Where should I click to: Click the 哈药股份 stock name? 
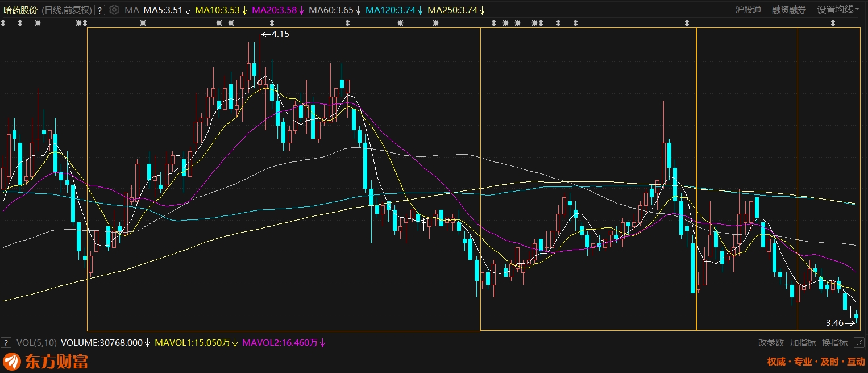20,10
